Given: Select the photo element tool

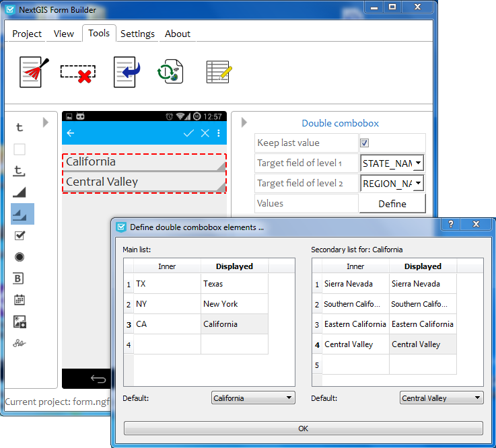Looking at the screenshot, I should click(20, 322).
